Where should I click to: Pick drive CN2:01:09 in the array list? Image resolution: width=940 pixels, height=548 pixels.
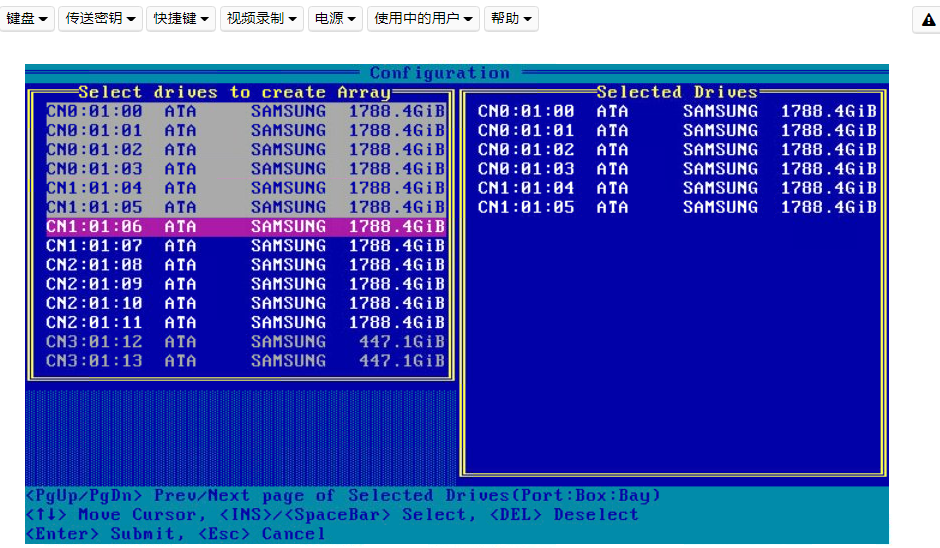click(245, 284)
